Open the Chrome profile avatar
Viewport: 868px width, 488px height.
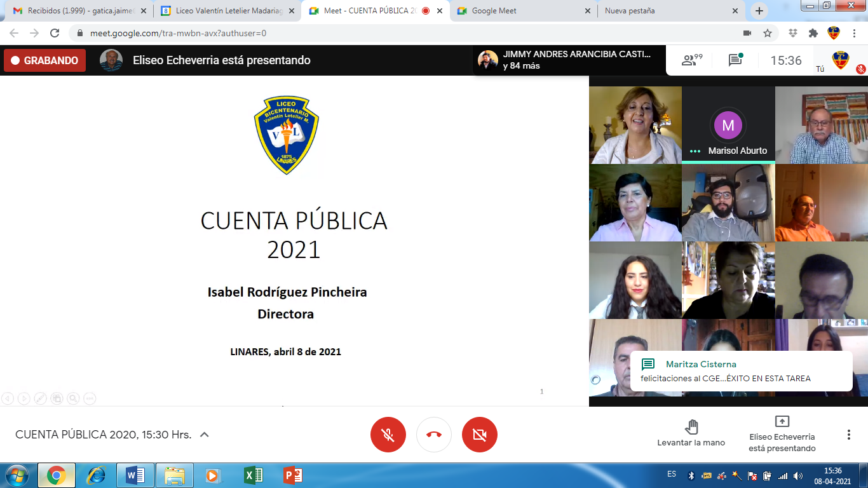pyautogui.click(x=833, y=33)
